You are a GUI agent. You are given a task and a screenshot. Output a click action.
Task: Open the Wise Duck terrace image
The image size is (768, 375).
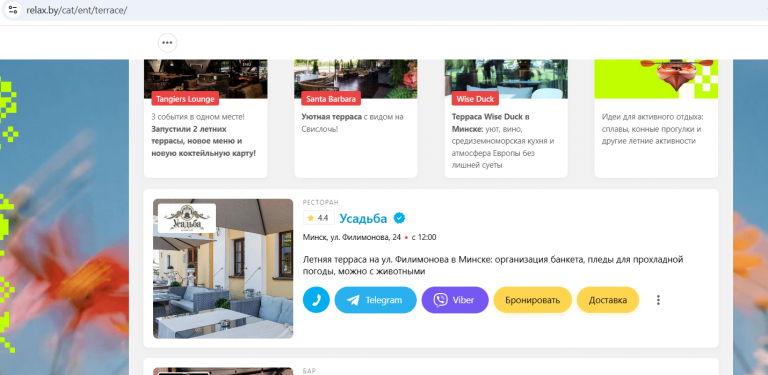(x=506, y=78)
